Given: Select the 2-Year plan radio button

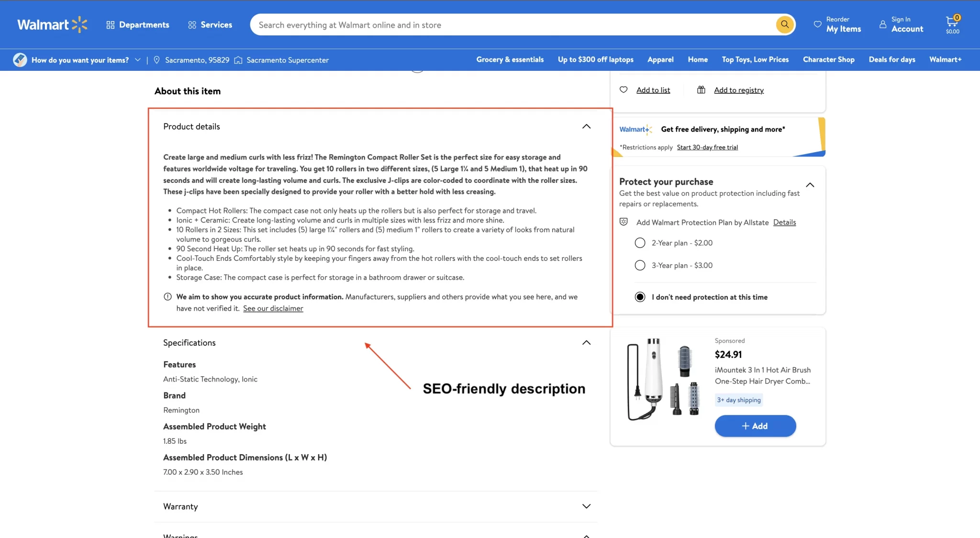Looking at the screenshot, I should point(640,243).
